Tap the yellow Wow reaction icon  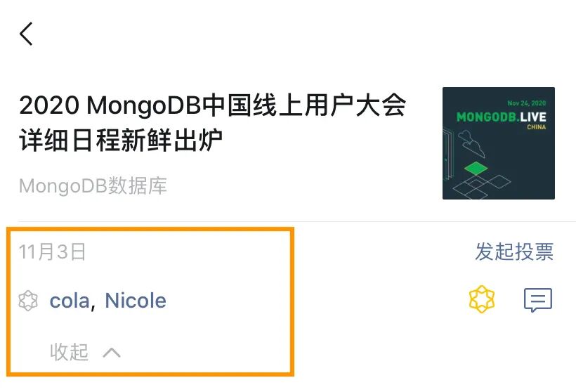pos(482,299)
